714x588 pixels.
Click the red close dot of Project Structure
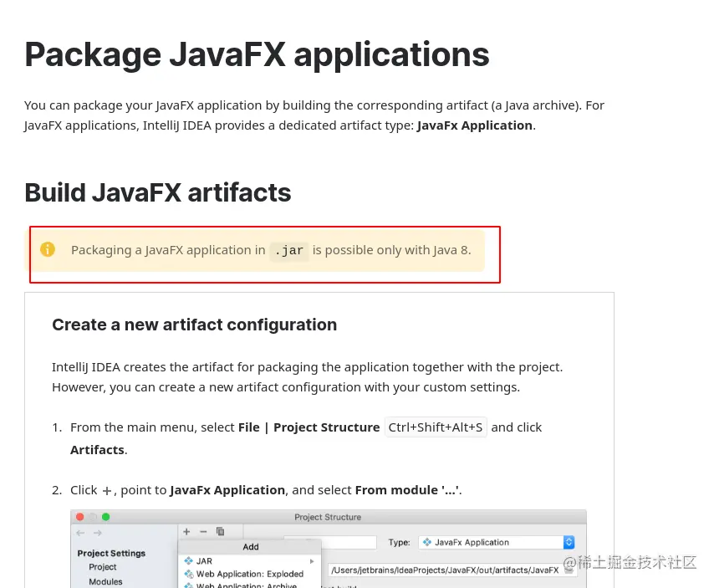[80, 517]
